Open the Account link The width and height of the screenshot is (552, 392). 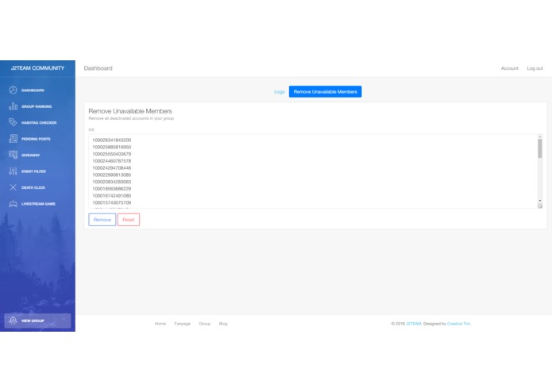(x=509, y=68)
